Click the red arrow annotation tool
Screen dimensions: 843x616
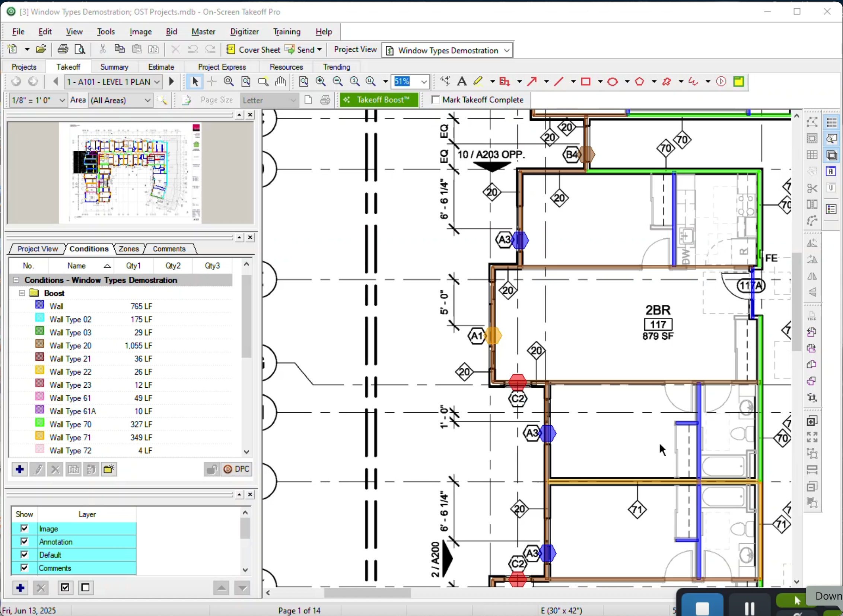pos(532,81)
